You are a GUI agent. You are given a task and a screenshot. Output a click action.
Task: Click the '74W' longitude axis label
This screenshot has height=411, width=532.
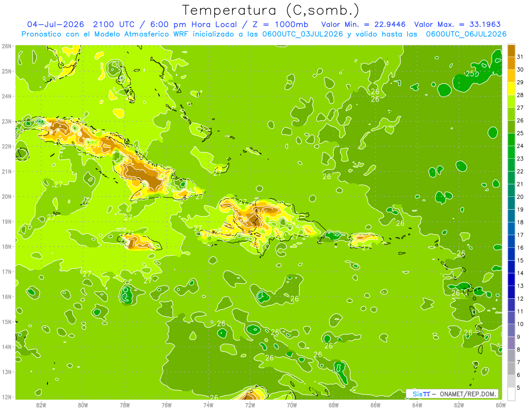(208, 405)
